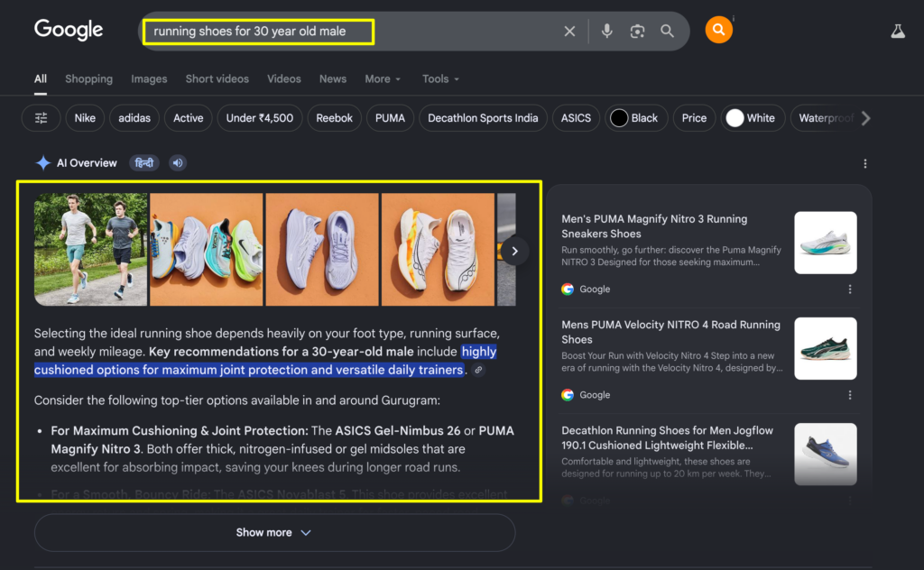Open the colorful shoes lineup thumbnail

point(207,250)
